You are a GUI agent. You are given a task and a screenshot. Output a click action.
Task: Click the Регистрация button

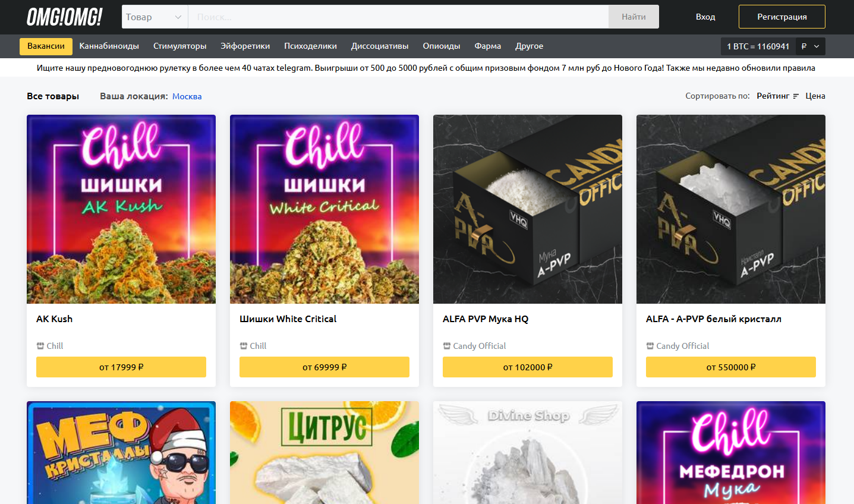781,17
